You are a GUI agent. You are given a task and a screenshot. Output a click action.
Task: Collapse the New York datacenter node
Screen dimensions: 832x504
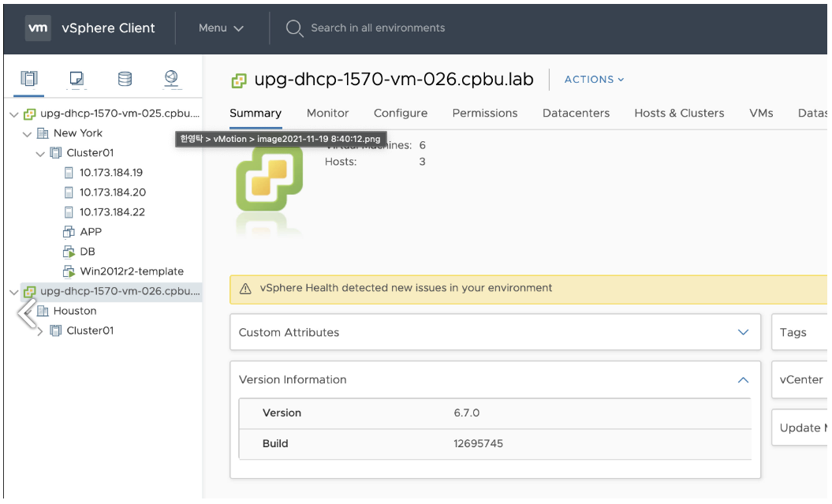pyautogui.click(x=27, y=134)
